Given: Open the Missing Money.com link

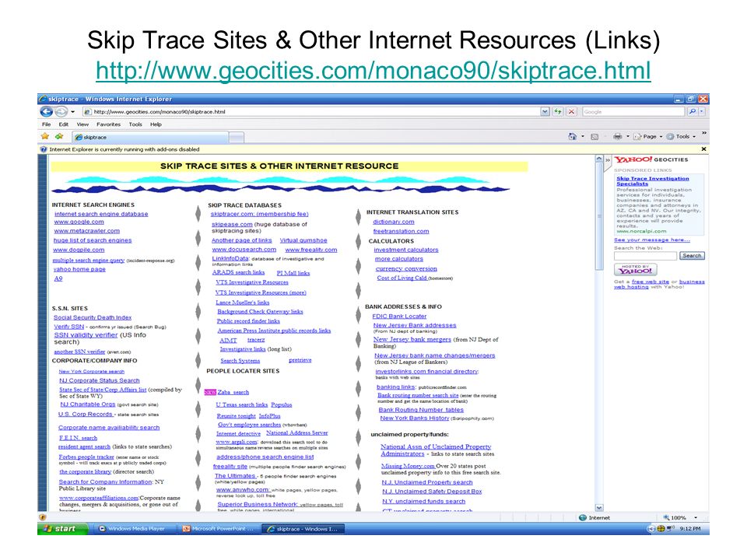Looking at the screenshot, I should [x=408, y=466].
